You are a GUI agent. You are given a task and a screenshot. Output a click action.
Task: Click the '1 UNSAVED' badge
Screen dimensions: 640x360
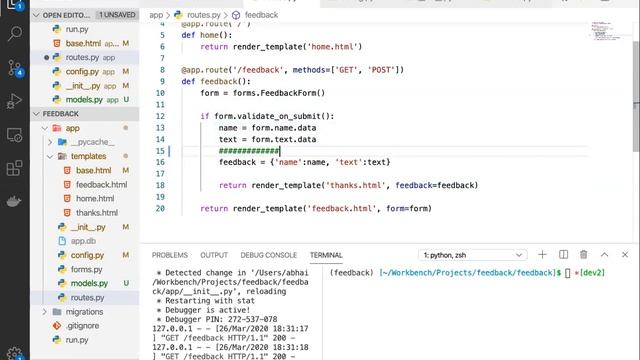[117, 15]
